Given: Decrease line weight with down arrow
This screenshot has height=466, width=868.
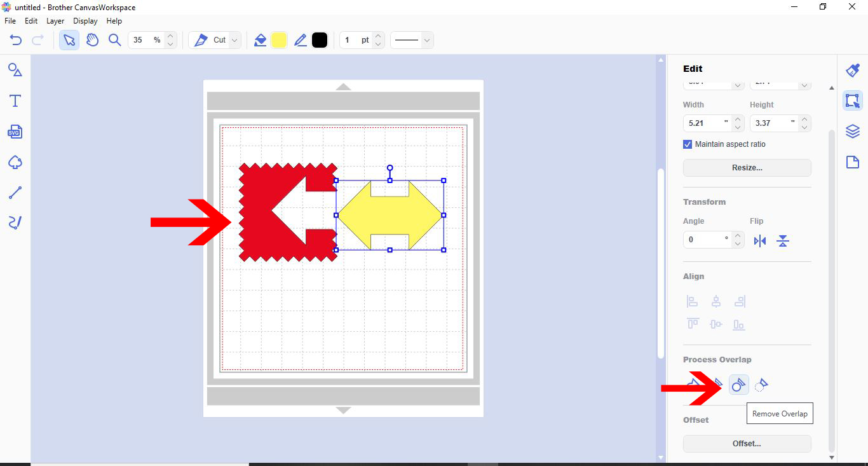Looking at the screenshot, I should tap(378, 44).
